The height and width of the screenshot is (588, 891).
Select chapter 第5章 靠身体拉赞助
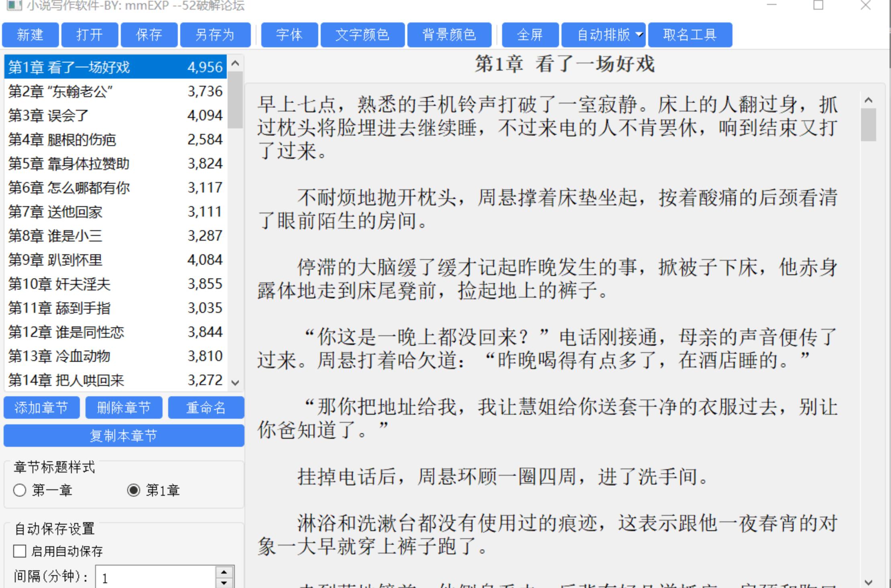[80, 164]
